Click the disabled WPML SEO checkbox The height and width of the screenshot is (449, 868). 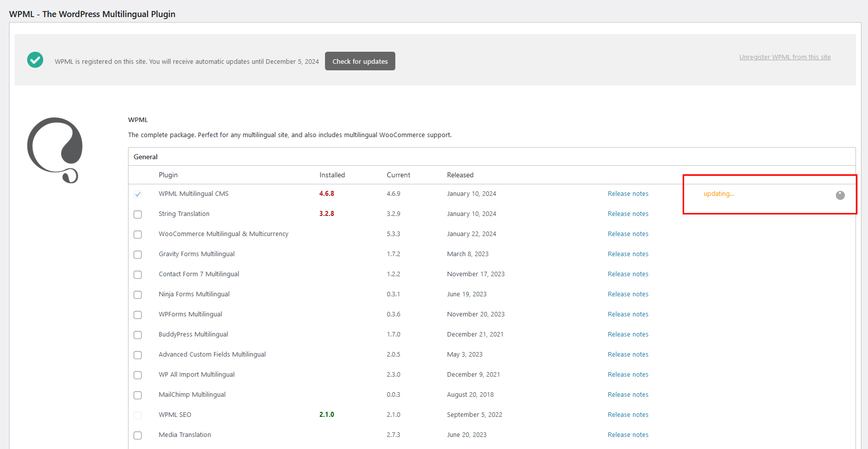tap(138, 415)
